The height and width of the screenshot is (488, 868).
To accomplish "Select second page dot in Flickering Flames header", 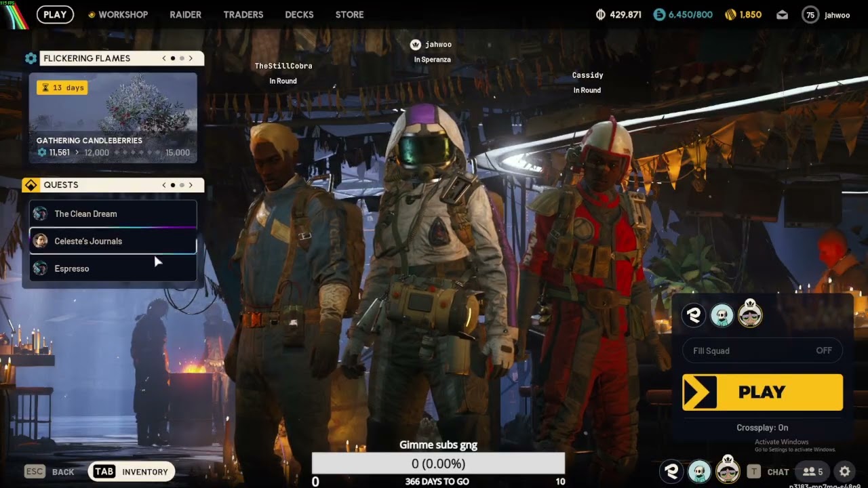I will [x=182, y=58].
